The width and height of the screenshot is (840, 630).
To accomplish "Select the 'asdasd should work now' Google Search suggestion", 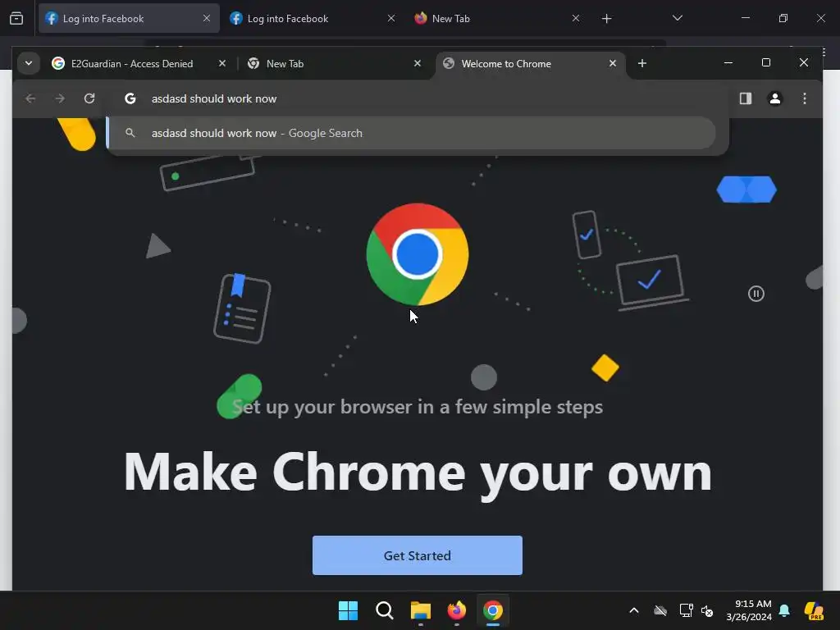I will click(x=411, y=134).
